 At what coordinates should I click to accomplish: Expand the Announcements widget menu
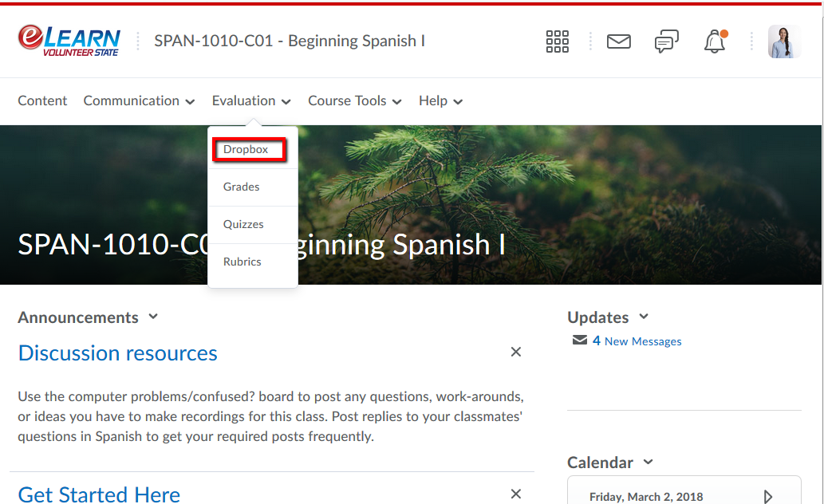click(x=153, y=317)
